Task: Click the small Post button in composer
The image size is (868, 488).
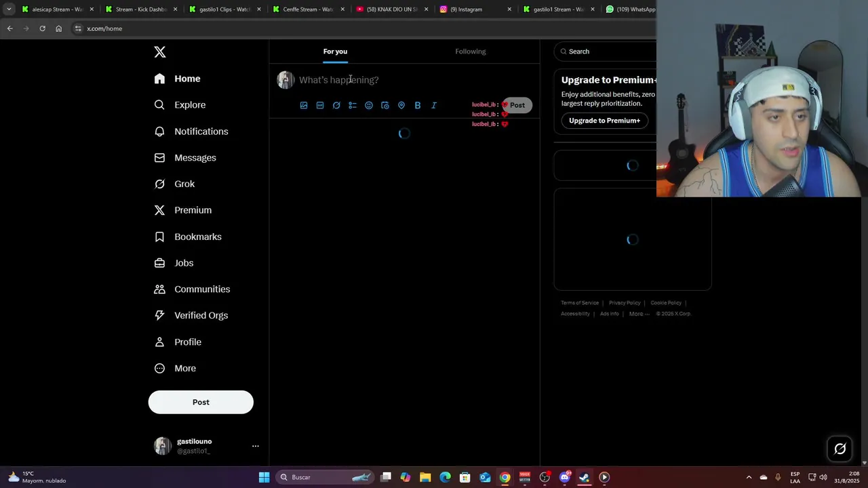Action: point(517,105)
